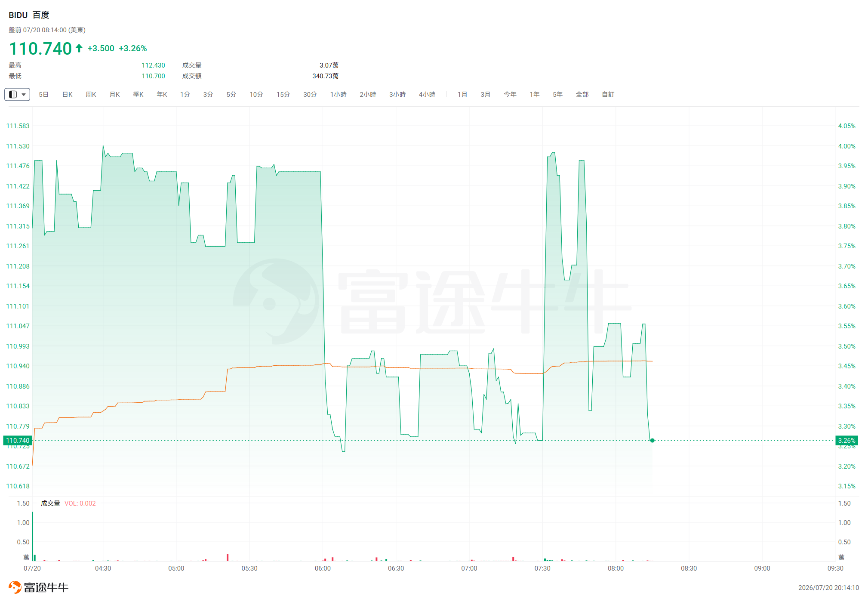Select the 10分 interval
Viewport: 868px width, 602px height.
pos(256,94)
